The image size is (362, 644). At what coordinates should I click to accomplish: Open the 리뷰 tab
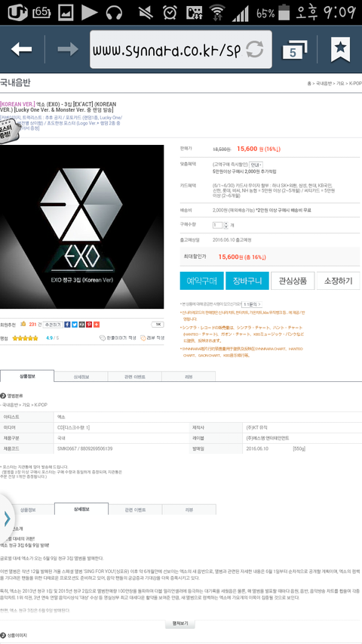click(x=189, y=376)
